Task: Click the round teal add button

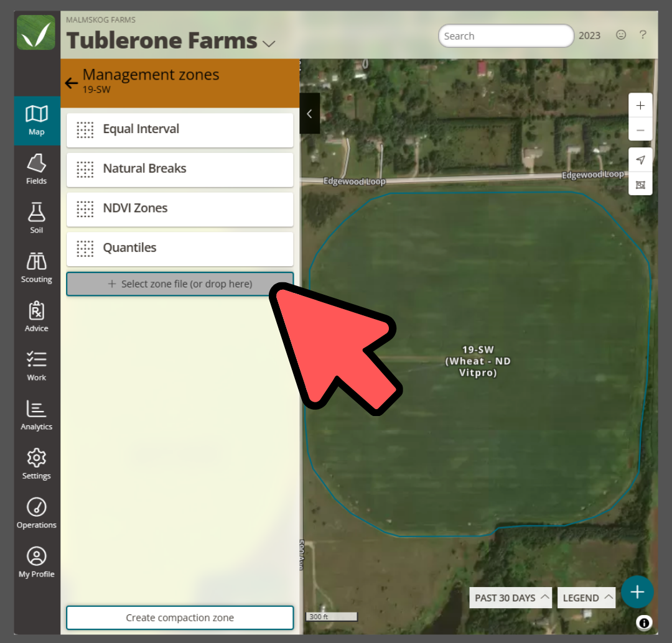Action: point(637,592)
